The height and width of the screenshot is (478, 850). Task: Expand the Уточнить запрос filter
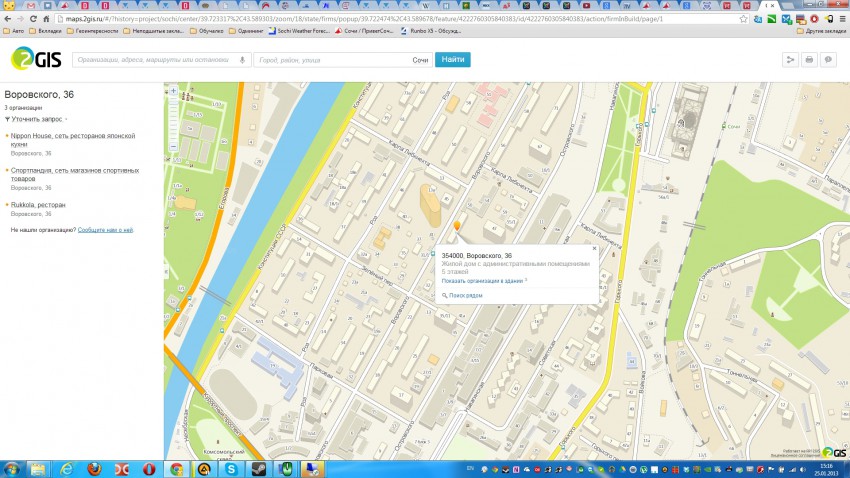click(36, 119)
